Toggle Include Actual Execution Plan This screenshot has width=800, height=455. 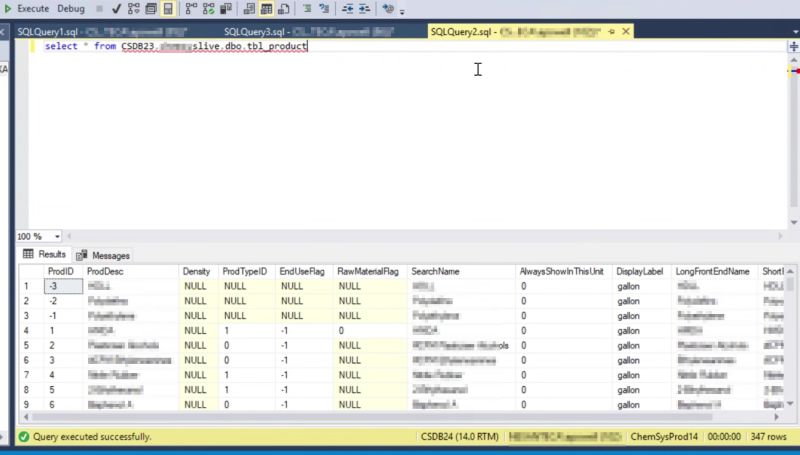(x=191, y=9)
